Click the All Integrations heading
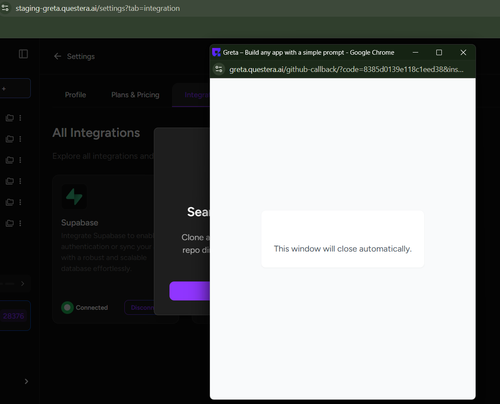The image size is (500, 404). tap(96, 133)
